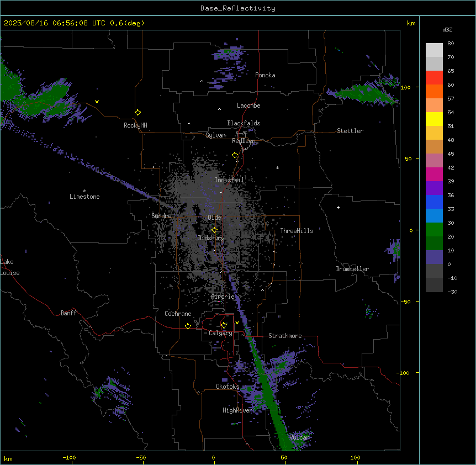Viewport: 476px width, 465px height.
Task: Select the magenta 39-42 dBZ legend swatch
Action: 434,174
